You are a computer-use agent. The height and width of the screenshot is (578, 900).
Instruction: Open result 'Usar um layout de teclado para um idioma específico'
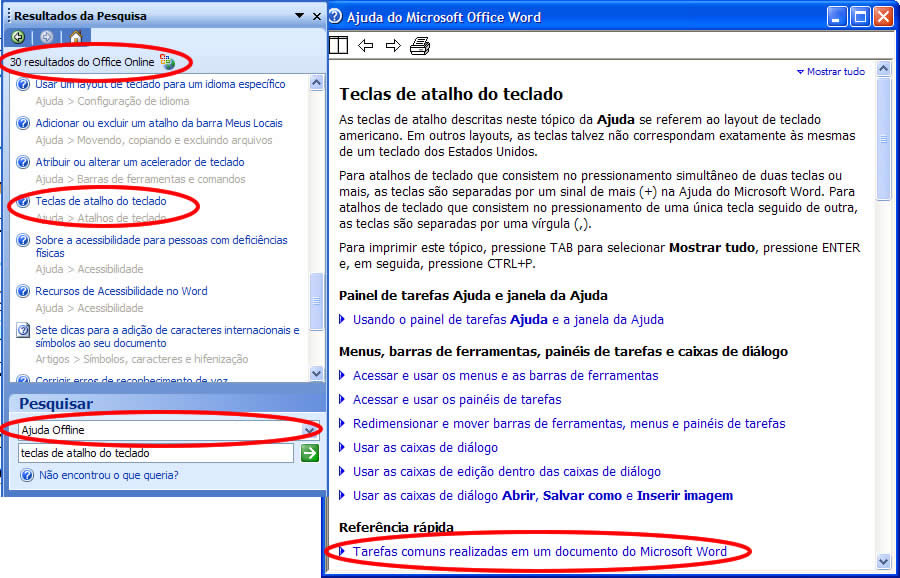[x=160, y=84]
